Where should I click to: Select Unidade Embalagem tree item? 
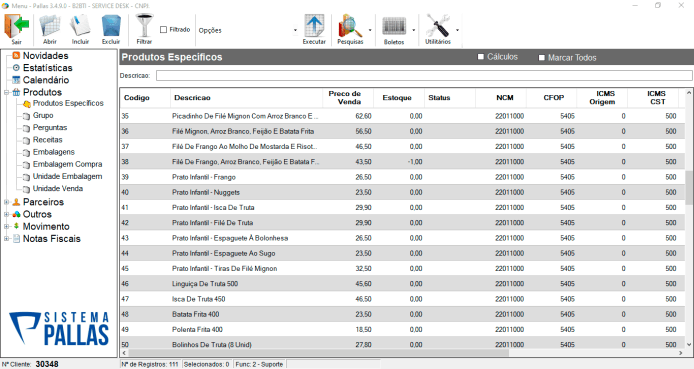point(67,176)
